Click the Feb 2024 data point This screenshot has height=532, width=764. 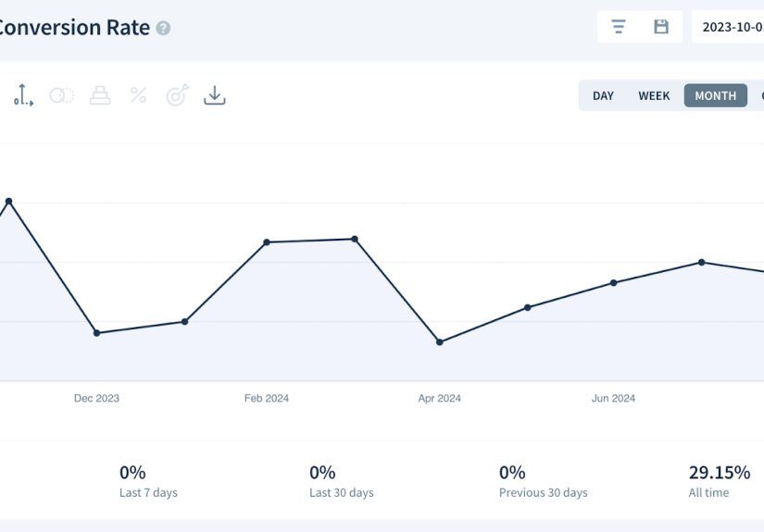pyautogui.click(x=267, y=241)
